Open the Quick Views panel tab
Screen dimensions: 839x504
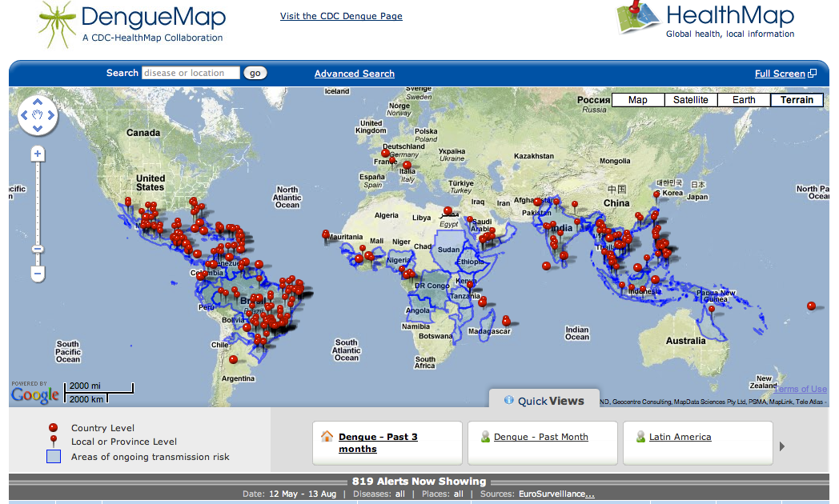tap(549, 401)
